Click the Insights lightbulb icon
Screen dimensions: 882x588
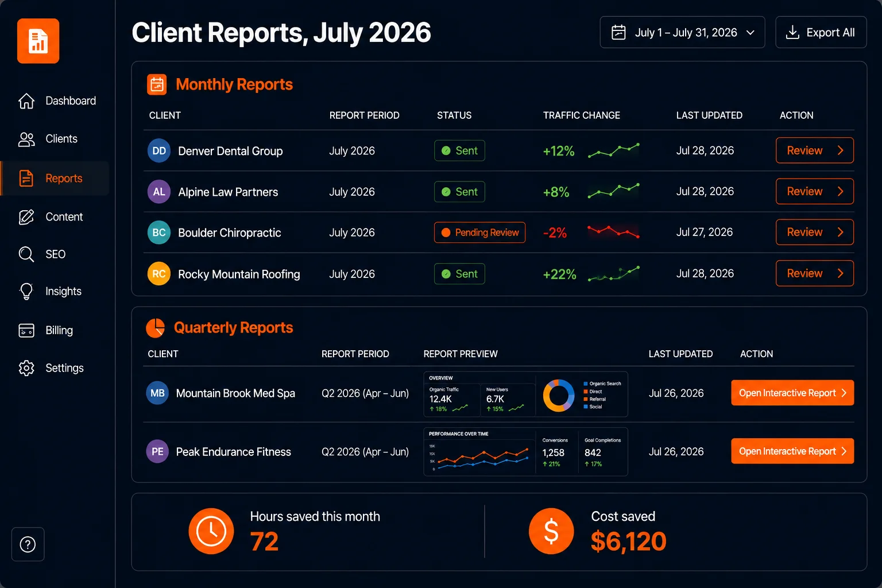click(x=26, y=291)
